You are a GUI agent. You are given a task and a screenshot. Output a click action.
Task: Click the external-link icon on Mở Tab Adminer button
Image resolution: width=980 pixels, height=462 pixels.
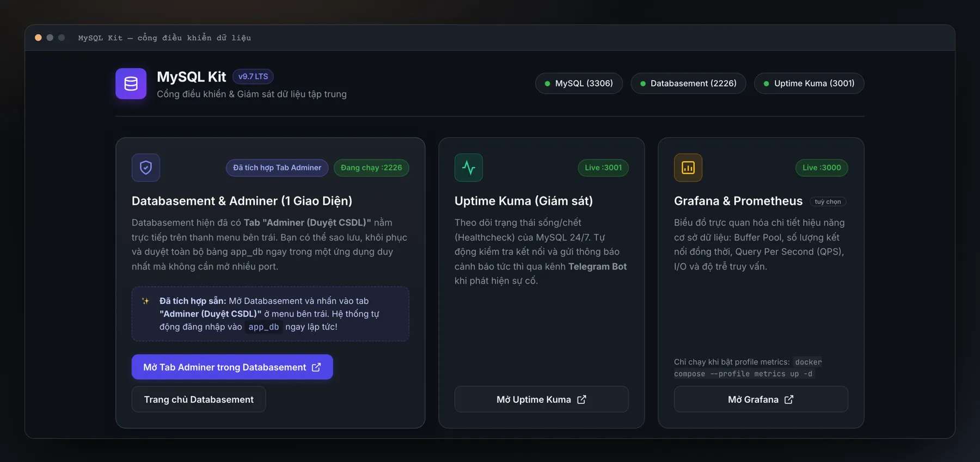(316, 367)
